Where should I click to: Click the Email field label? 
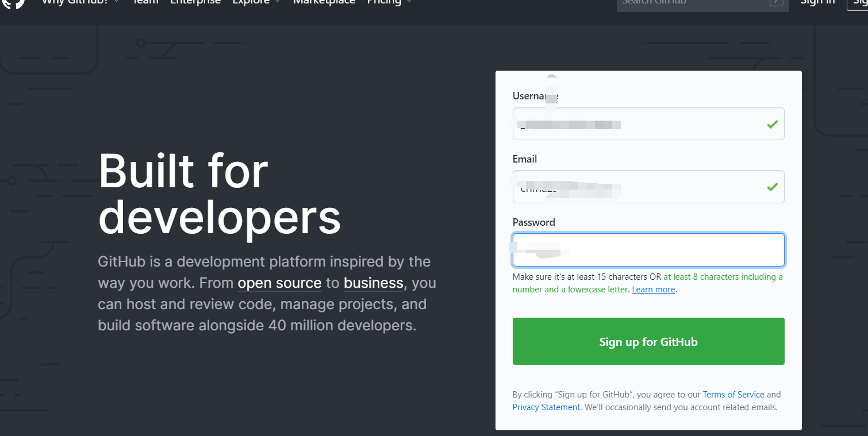point(525,159)
